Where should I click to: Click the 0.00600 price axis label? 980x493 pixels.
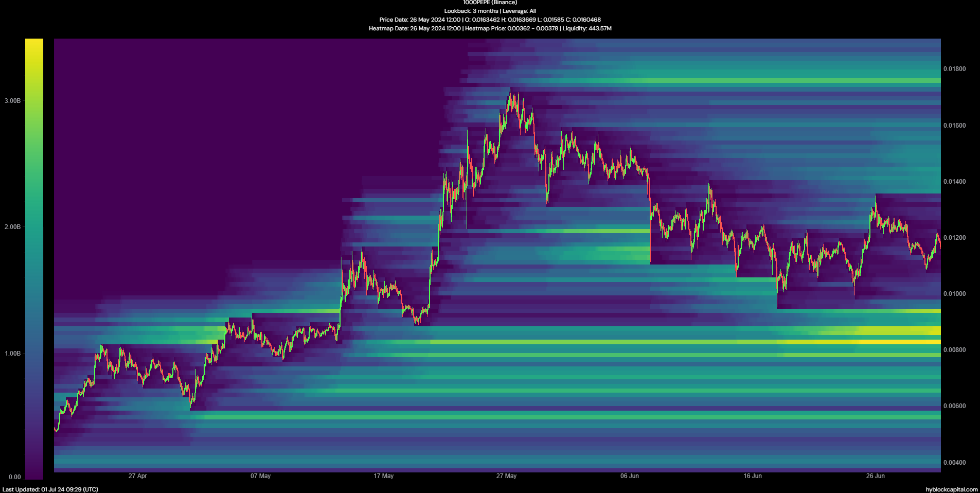pos(954,406)
